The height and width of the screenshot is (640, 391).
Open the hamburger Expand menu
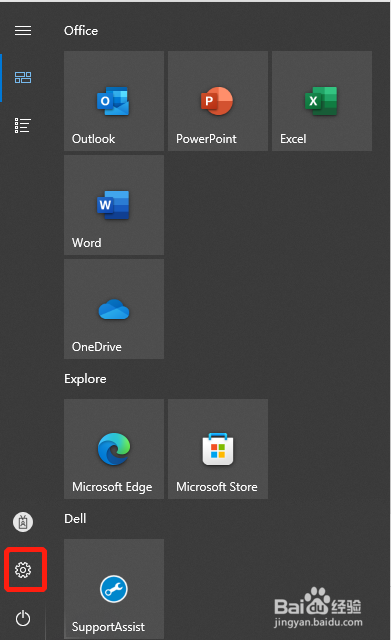tap(23, 31)
